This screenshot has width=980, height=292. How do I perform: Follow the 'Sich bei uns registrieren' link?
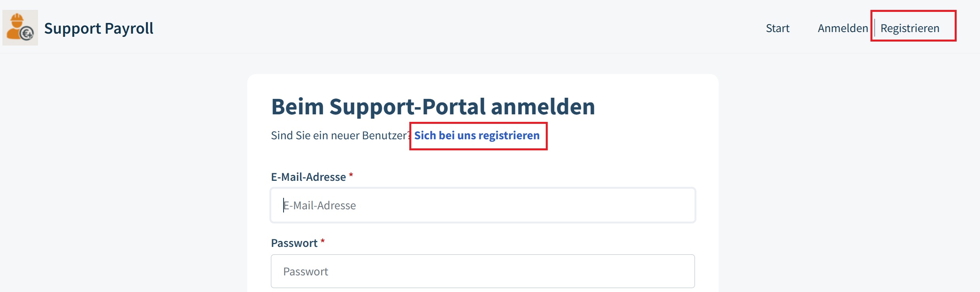click(x=477, y=135)
